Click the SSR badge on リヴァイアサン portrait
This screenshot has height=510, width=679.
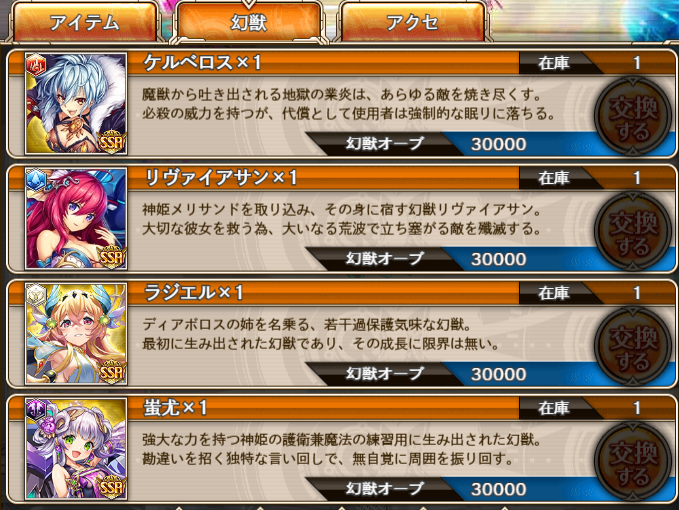point(112,256)
